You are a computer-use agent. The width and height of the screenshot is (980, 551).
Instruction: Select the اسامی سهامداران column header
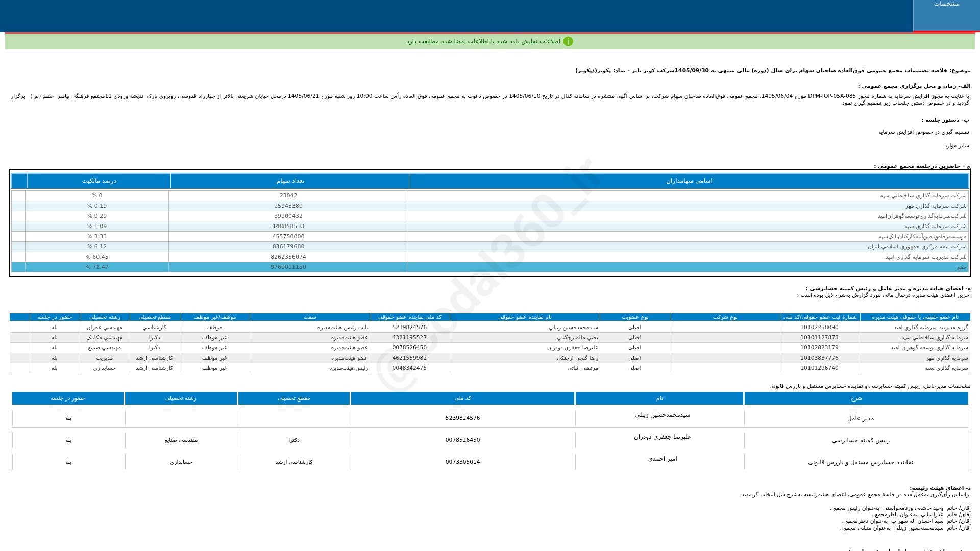point(689,181)
